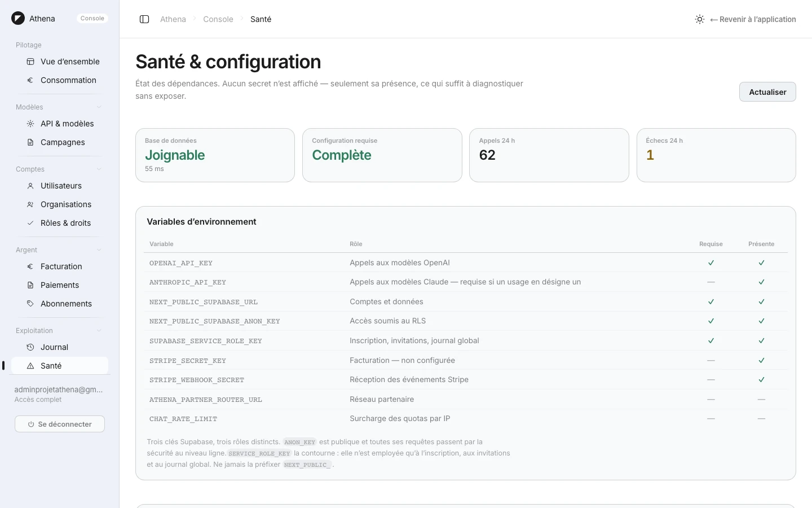Click the Campagnes document icon

click(30, 142)
